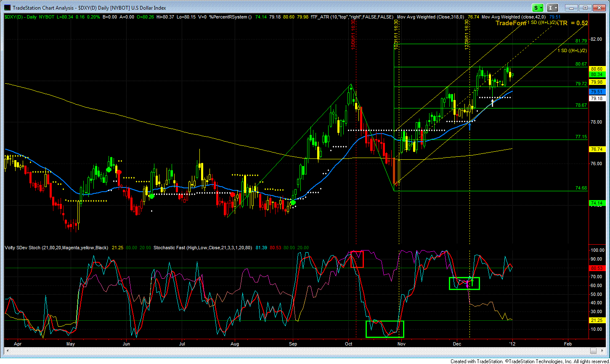Open the gray I interval-link dropdown

tap(553, 8)
